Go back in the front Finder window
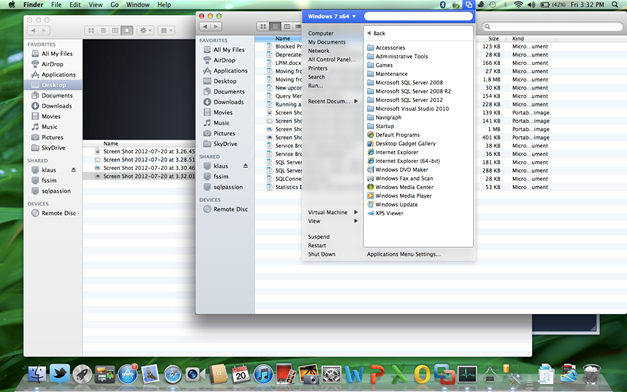Screen dimensions: 627x392 (x=205, y=26)
